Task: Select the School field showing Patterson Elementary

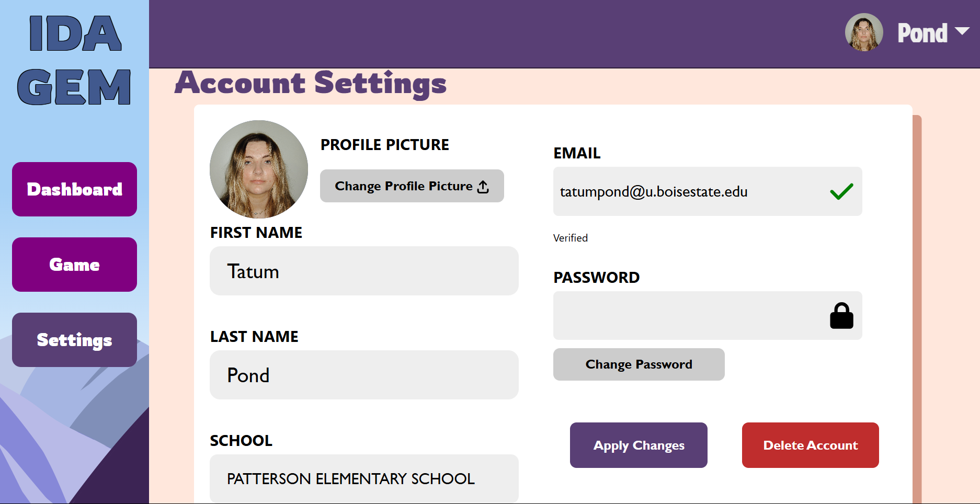Action: 364,478
